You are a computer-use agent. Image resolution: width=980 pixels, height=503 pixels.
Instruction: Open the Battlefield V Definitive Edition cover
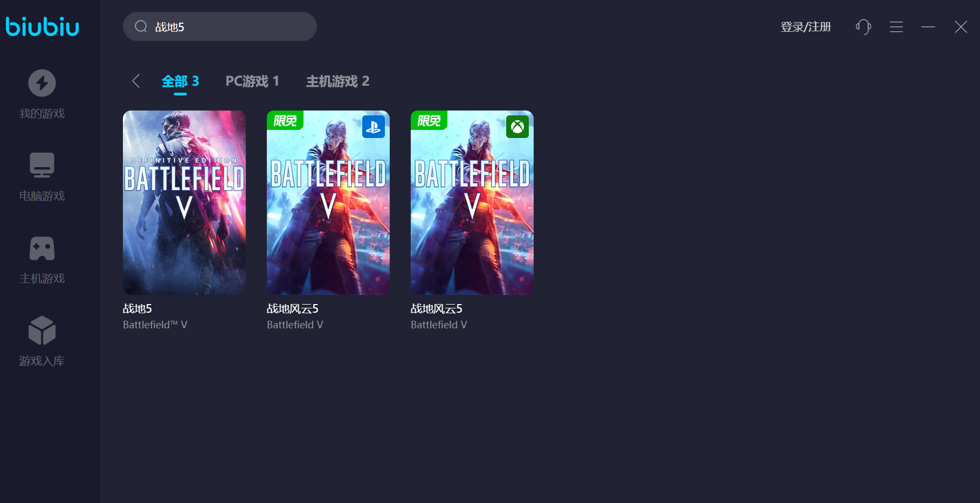[184, 203]
